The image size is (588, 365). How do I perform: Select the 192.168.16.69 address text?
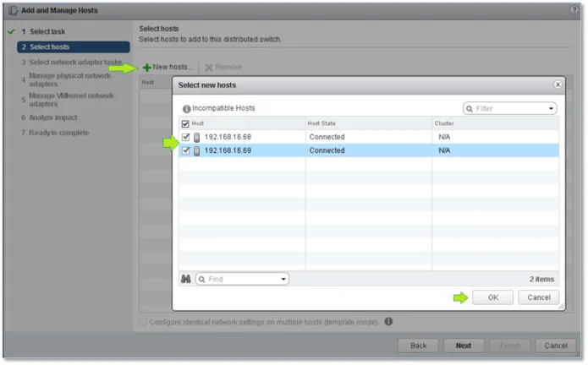(228, 150)
